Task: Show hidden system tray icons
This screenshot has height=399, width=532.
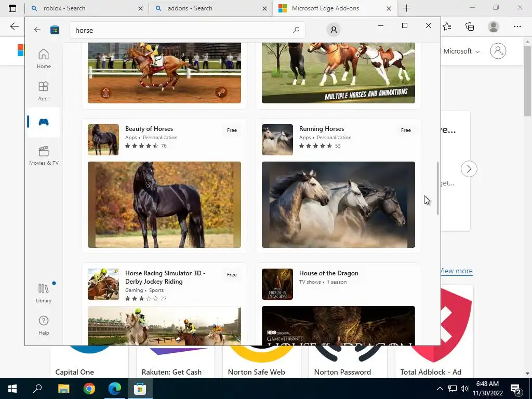Action: (x=440, y=389)
